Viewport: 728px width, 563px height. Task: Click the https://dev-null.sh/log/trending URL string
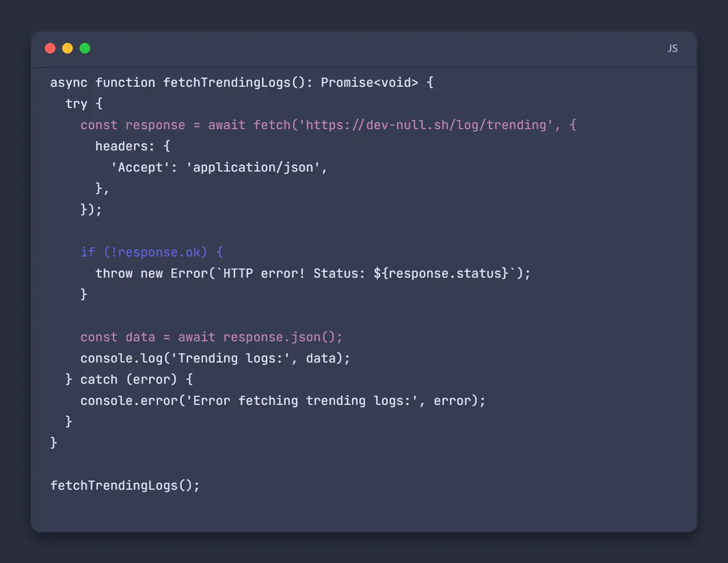coord(426,125)
